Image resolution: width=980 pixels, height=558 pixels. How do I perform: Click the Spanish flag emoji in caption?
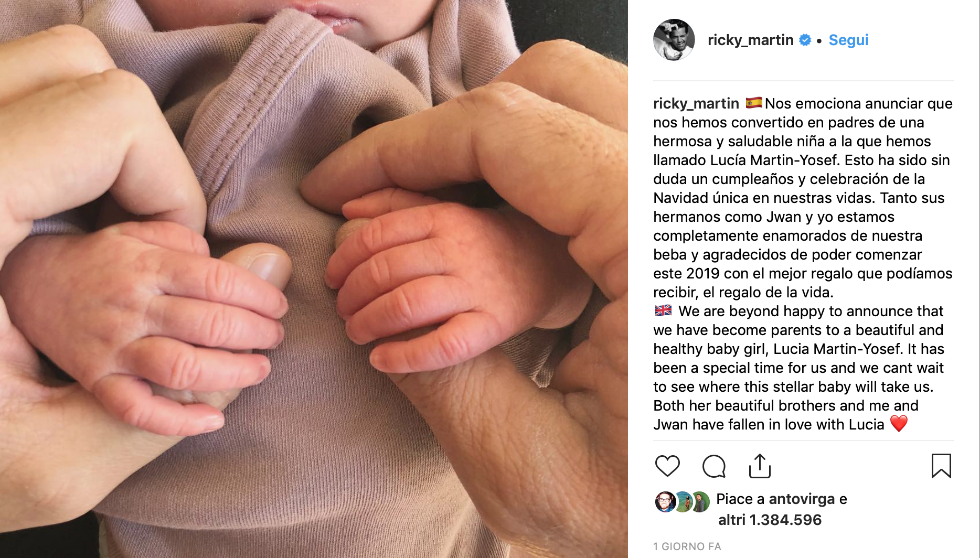pyautogui.click(x=754, y=103)
